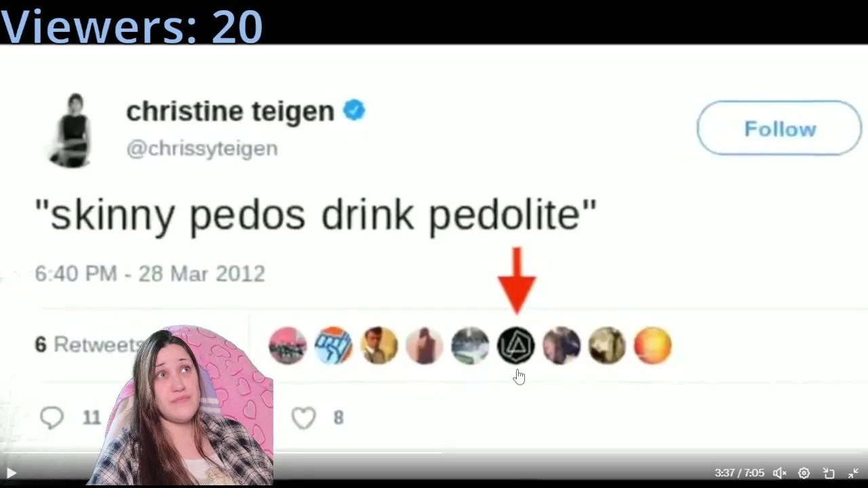The image size is (868, 488).
Task: Unmute the video audio
Action: coord(780,473)
